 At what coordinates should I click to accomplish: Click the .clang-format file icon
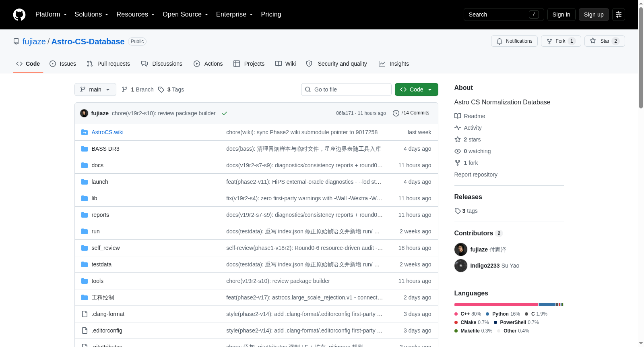tap(85, 314)
